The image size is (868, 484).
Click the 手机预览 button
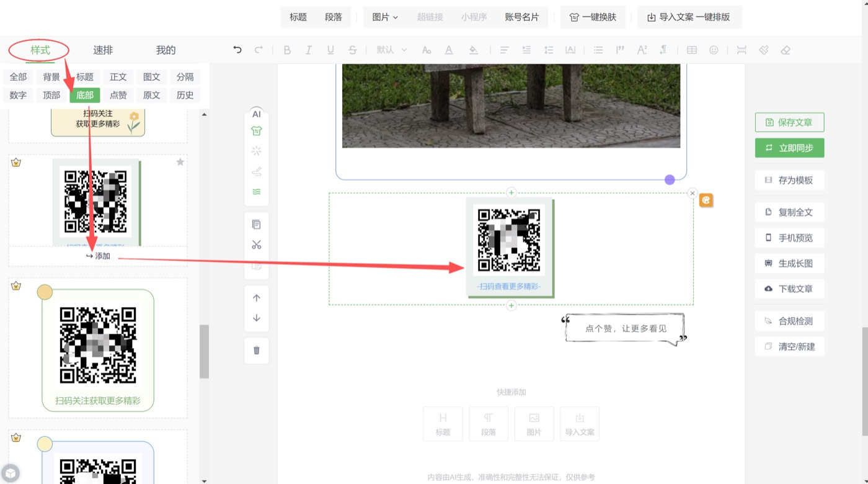pos(789,238)
